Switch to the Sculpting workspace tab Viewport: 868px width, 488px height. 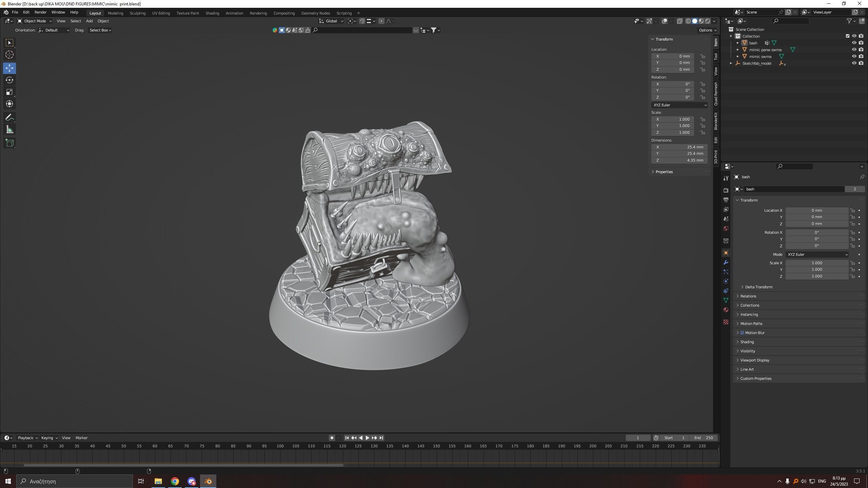(x=137, y=13)
